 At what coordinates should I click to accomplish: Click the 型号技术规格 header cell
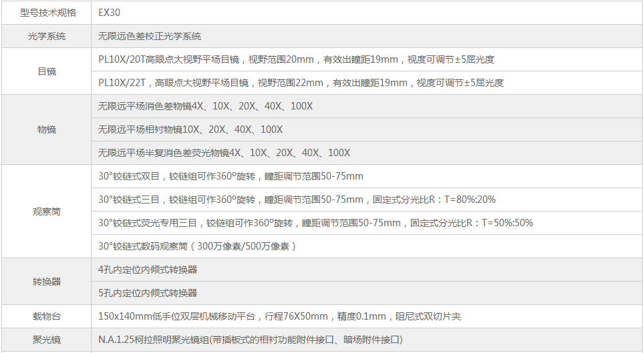47,13
